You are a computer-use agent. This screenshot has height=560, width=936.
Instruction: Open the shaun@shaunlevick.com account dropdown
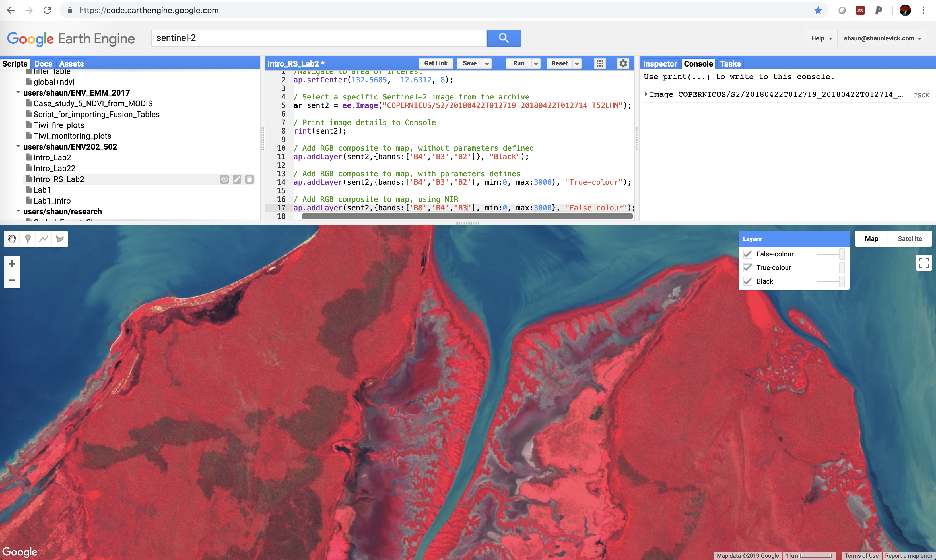(883, 38)
